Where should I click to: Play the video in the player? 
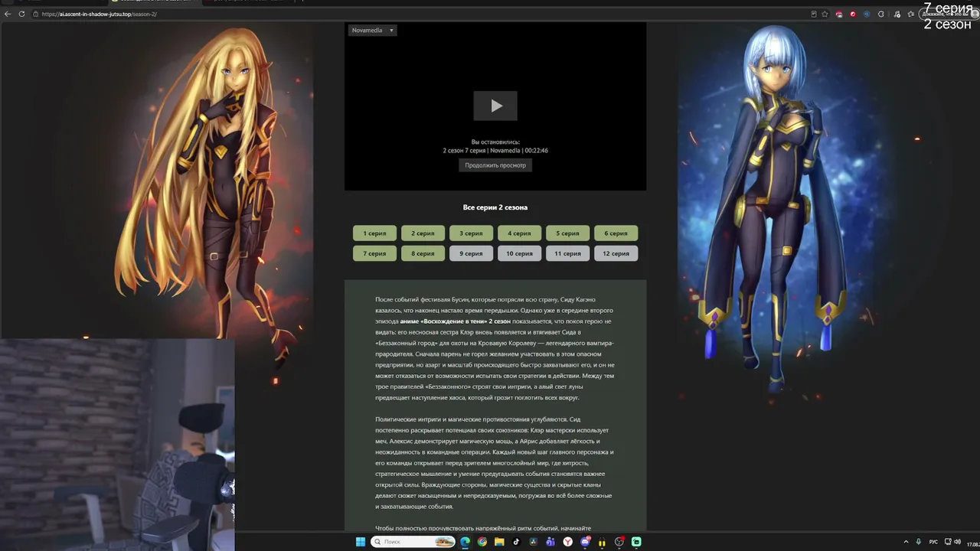point(495,106)
